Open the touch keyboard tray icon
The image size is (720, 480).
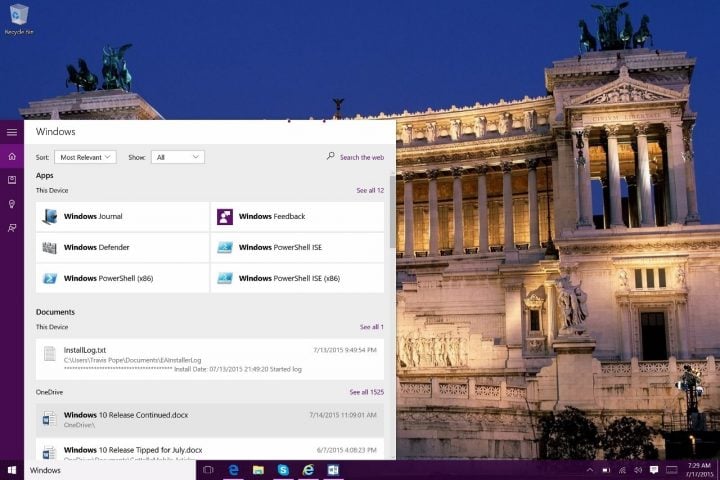coord(671,470)
